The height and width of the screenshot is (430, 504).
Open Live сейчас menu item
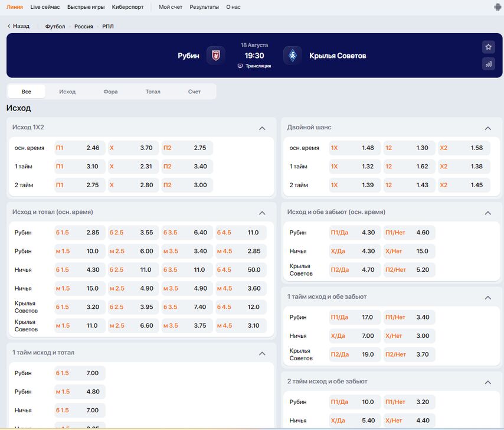(45, 6)
